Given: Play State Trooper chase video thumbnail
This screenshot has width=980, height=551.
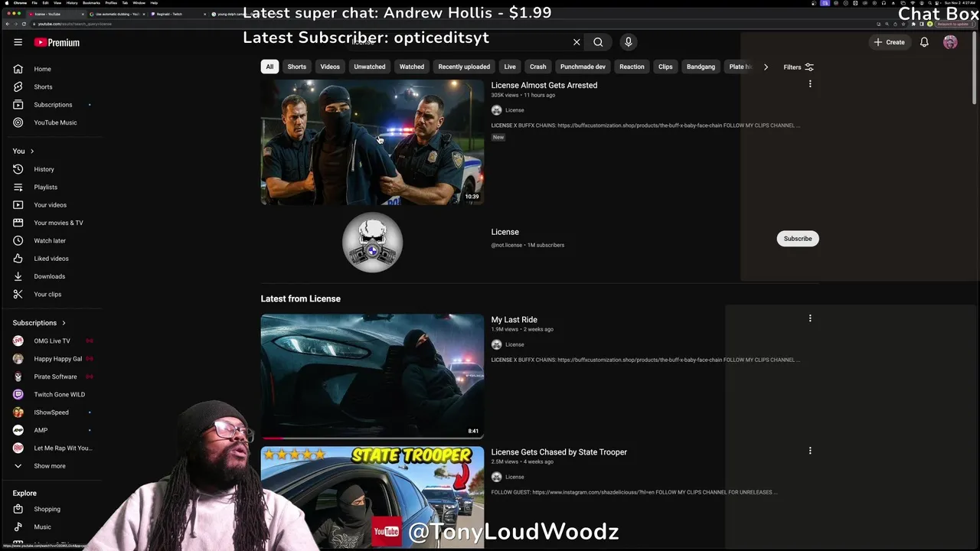Looking at the screenshot, I should 372,497.
